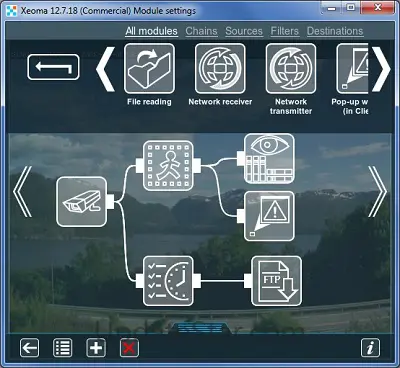Open the scheduler clock module

pyautogui.click(x=168, y=281)
